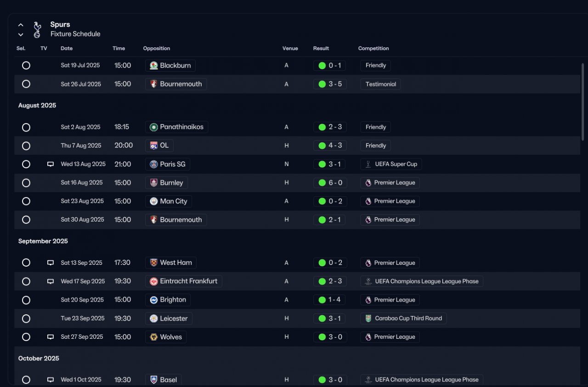Open the UEFA Super Cup competition button
Viewport: 588px width, 387px height.
(x=391, y=164)
